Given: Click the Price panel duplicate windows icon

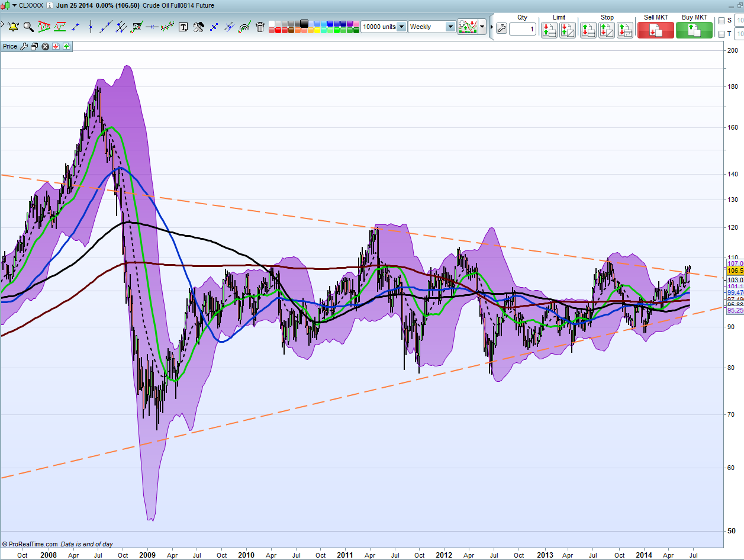Looking at the screenshot, I should [x=34, y=46].
